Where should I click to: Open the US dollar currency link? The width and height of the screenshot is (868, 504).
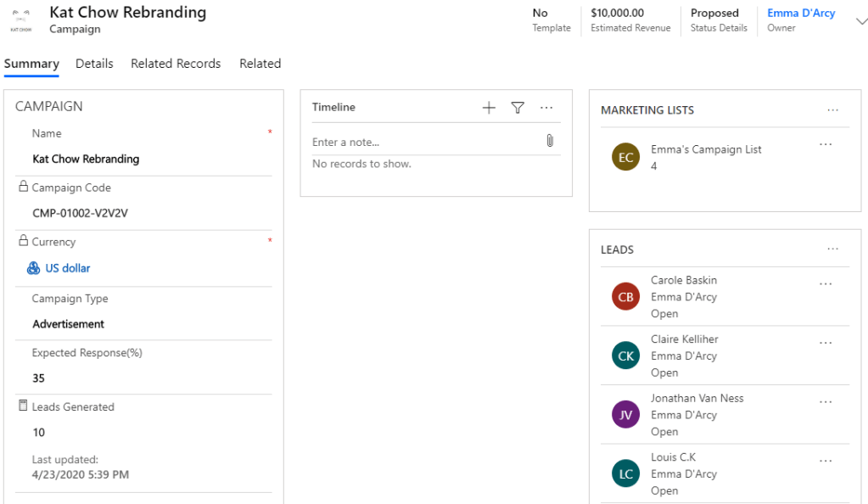tap(68, 268)
